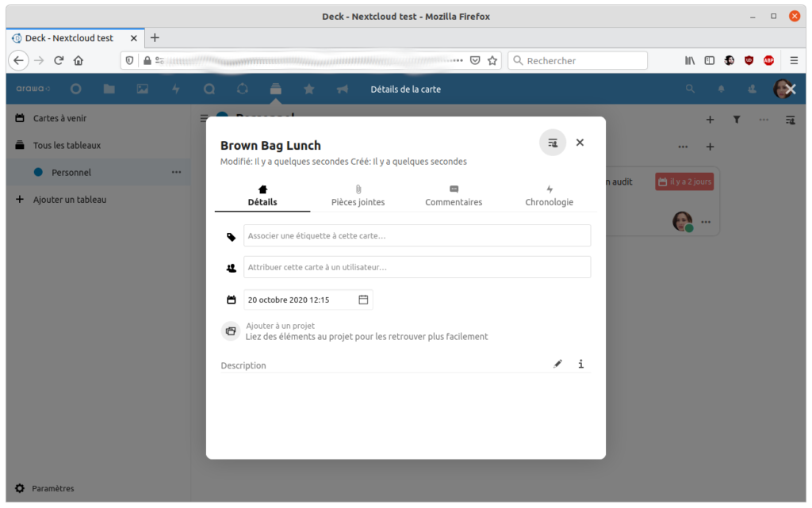Show tracking protection shield info
The height and width of the screenshot is (508, 812).
[129, 60]
